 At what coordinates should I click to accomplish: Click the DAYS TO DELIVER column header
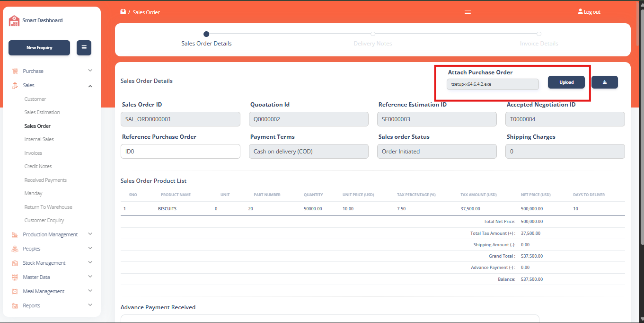pos(589,195)
